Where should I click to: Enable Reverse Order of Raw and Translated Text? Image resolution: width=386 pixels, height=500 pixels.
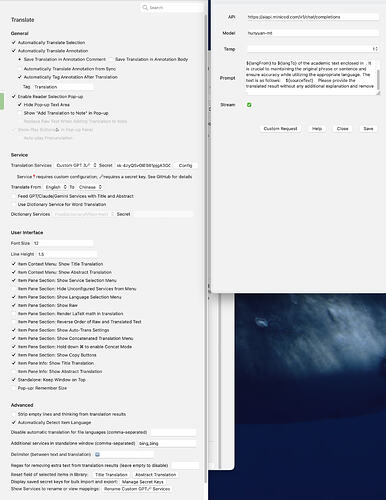(14, 322)
